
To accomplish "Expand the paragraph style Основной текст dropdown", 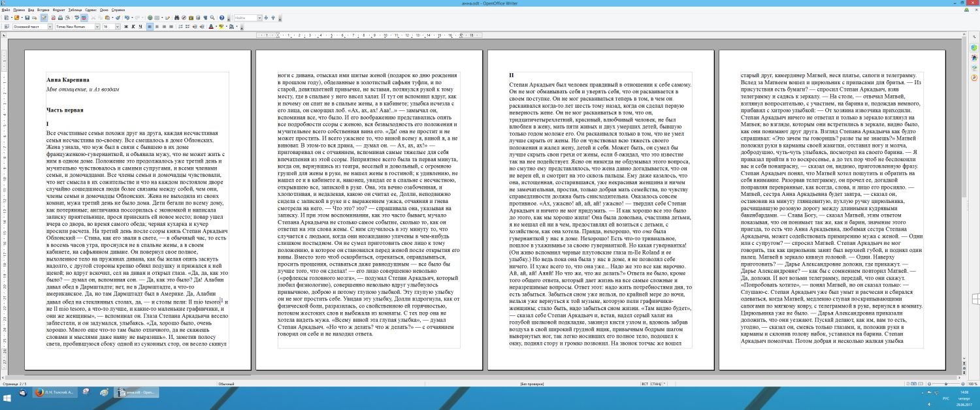I will click(x=50, y=27).
